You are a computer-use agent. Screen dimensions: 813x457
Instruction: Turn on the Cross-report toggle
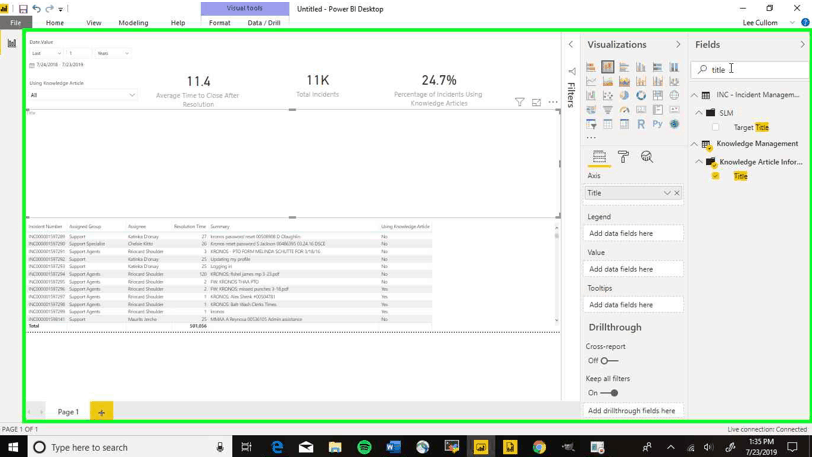pyautogui.click(x=609, y=361)
